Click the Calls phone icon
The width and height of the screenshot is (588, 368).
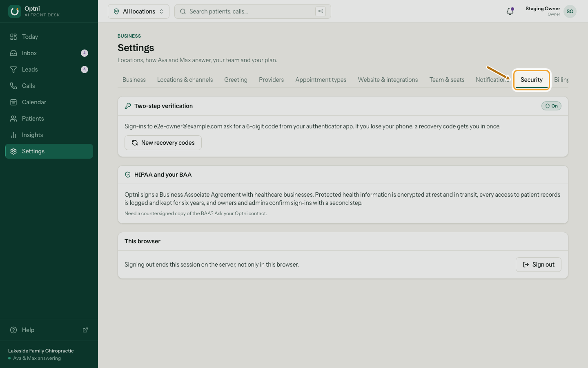coord(13,86)
